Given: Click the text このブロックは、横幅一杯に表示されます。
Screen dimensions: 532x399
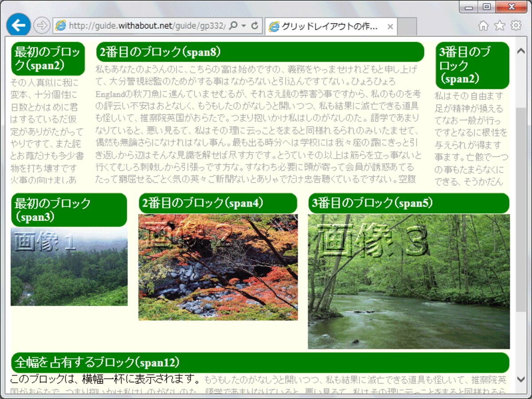Looking at the screenshot, I should pos(106,380).
